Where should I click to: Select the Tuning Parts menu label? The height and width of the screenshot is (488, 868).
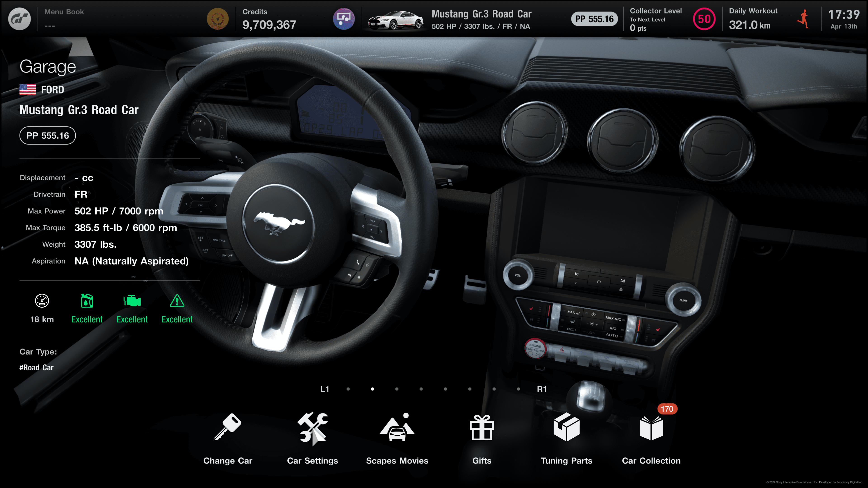click(566, 461)
